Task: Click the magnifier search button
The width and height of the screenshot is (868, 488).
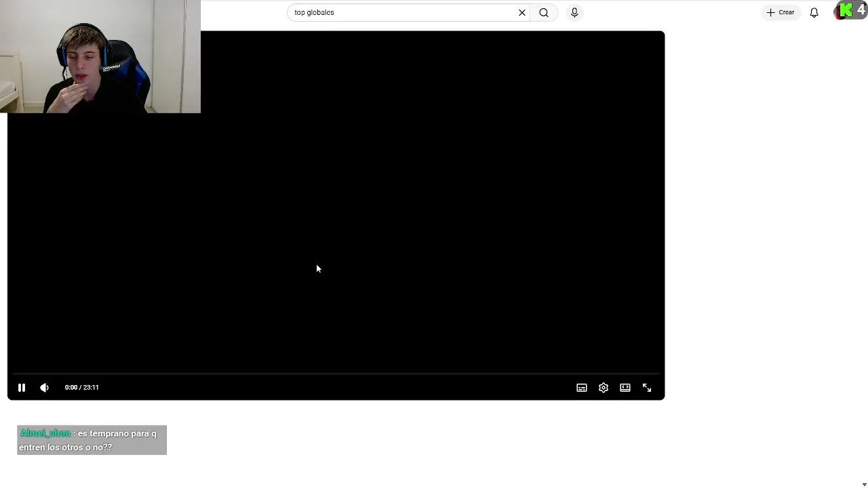Action: pyautogui.click(x=544, y=12)
